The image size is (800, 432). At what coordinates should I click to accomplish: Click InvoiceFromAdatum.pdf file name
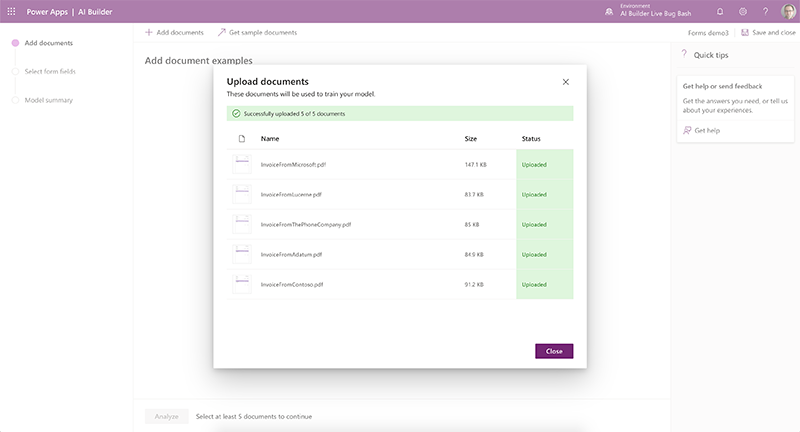pos(291,255)
